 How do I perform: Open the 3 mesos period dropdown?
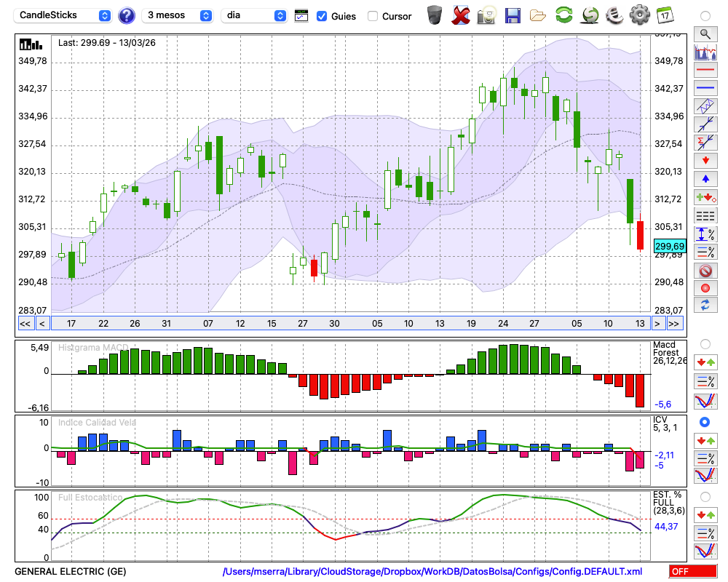177,15
